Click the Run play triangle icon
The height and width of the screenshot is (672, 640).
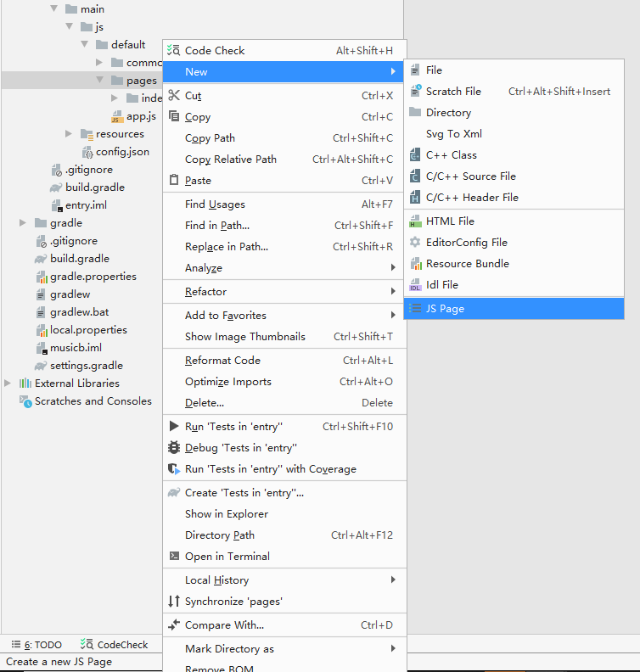[174, 426]
